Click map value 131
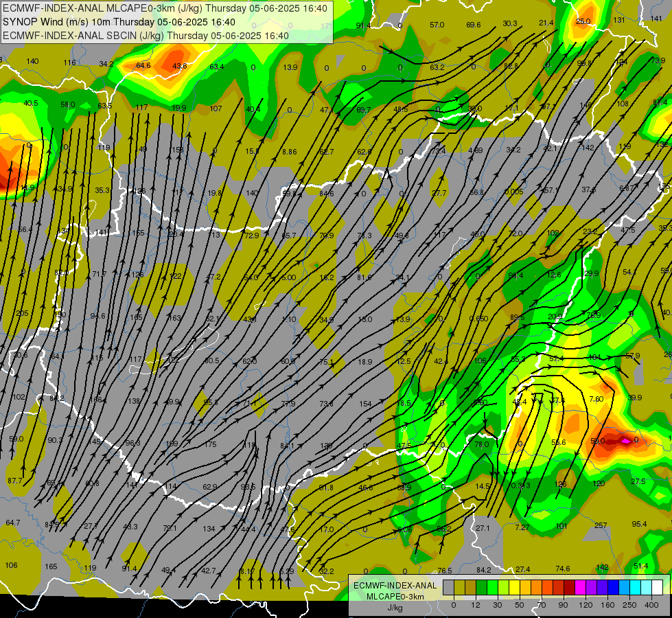This screenshot has width=672, height=618. 619,20
